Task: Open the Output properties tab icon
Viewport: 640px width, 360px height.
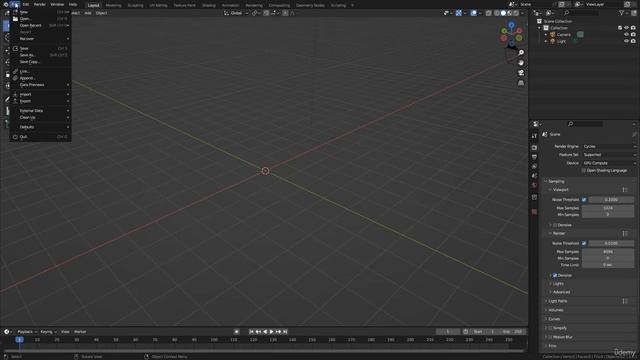Action: [534, 157]
